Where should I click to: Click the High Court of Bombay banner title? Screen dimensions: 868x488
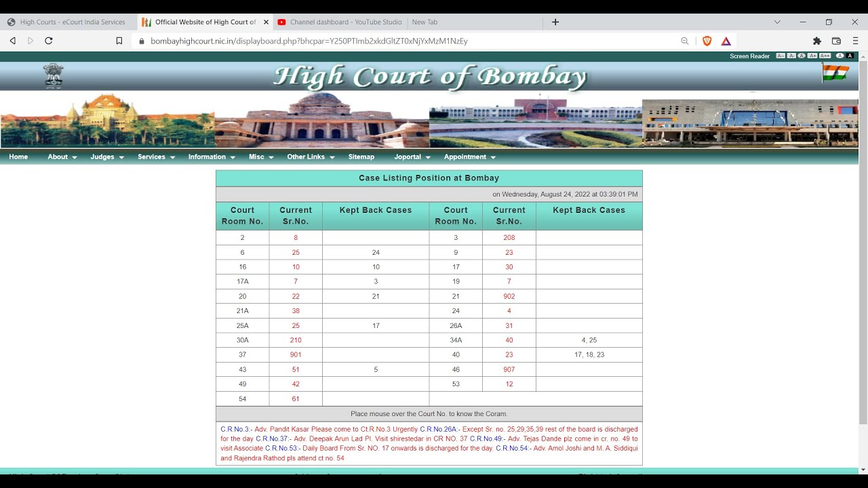click(x=430, y=77)
